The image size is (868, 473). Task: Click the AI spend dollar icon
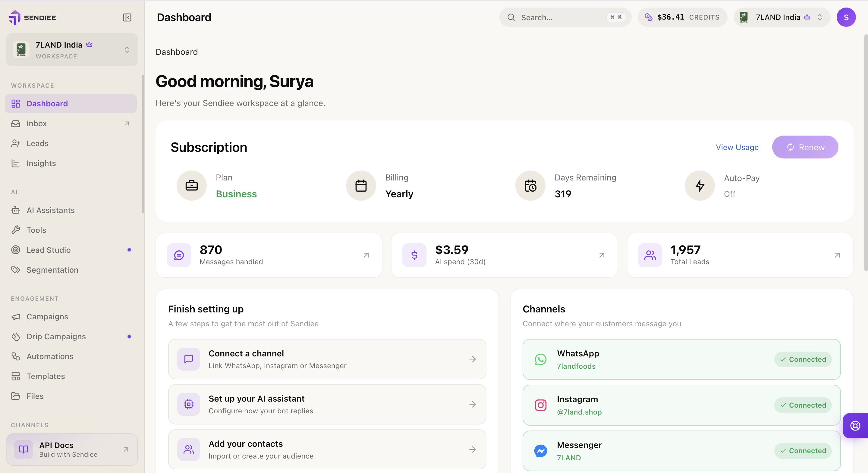click(414, 255)
